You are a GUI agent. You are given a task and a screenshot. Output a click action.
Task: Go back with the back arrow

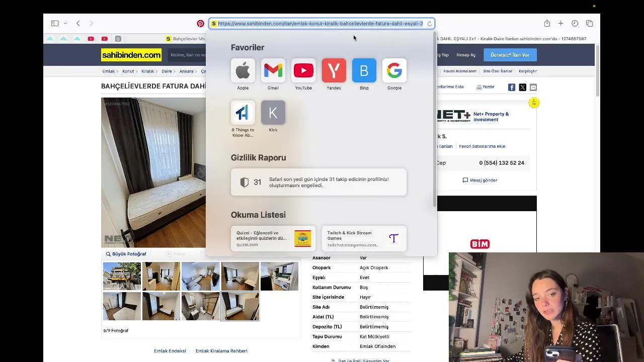tap(78, 23)
